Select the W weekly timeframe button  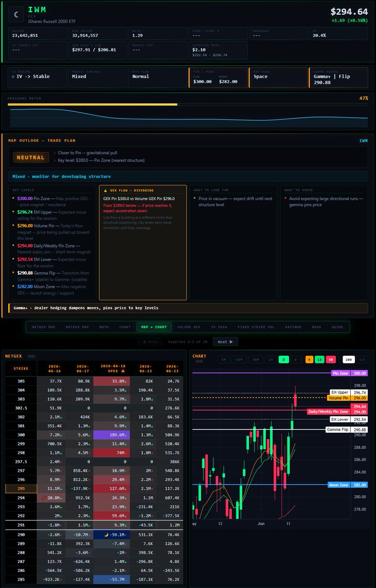click(x=295, y=359)
